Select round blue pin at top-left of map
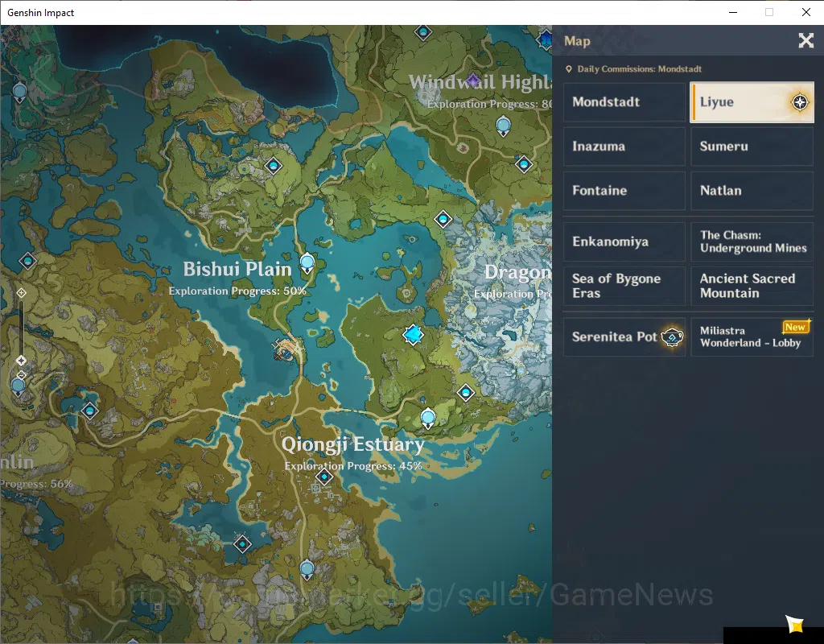This screenshot has height=644, width=824. pos(20,93)
